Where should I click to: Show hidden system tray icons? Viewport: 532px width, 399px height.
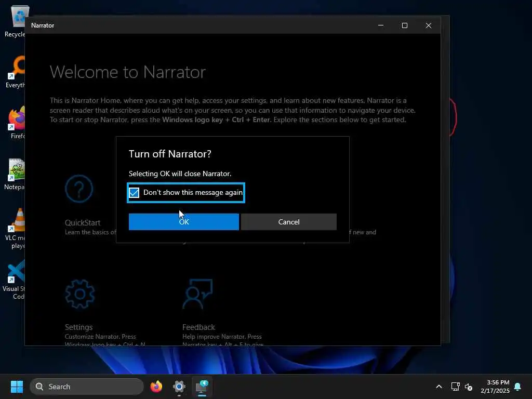pyautogui.click(x=438, y=387)
